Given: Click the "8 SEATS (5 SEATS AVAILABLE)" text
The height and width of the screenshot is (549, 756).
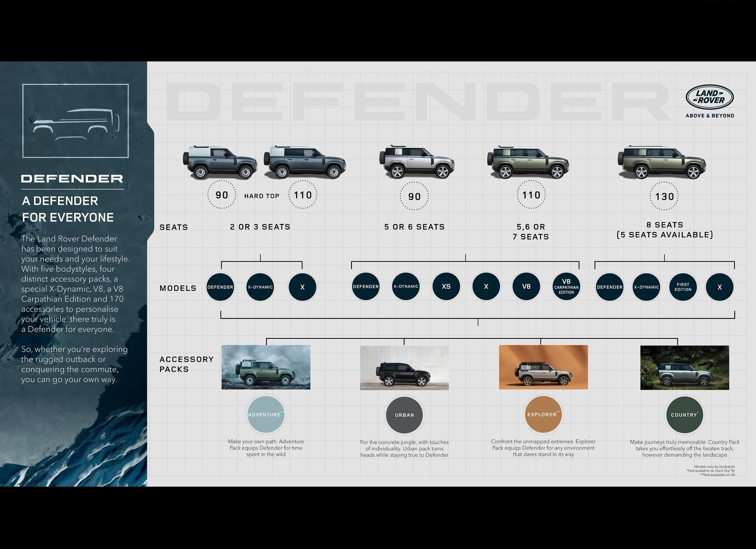Looking at the screenshot, I should pos(665,230).
